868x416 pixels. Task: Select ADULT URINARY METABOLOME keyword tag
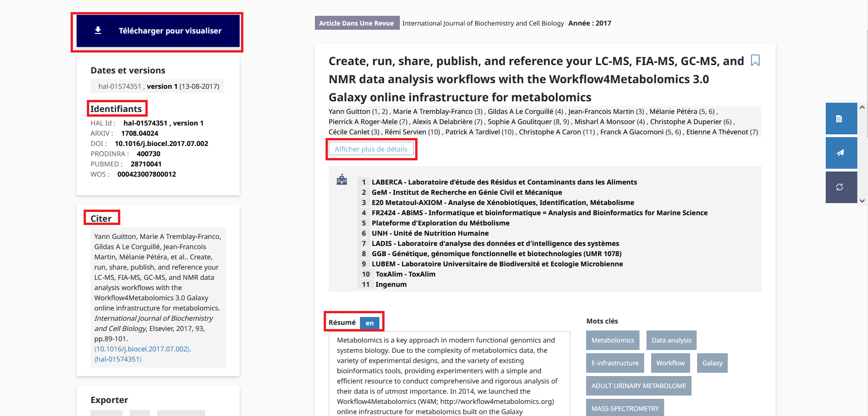coord(639,386)
